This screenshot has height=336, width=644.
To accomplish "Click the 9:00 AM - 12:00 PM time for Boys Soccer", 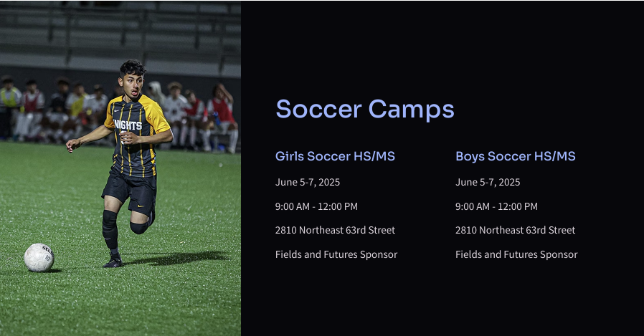I will [x=496, y=206].
